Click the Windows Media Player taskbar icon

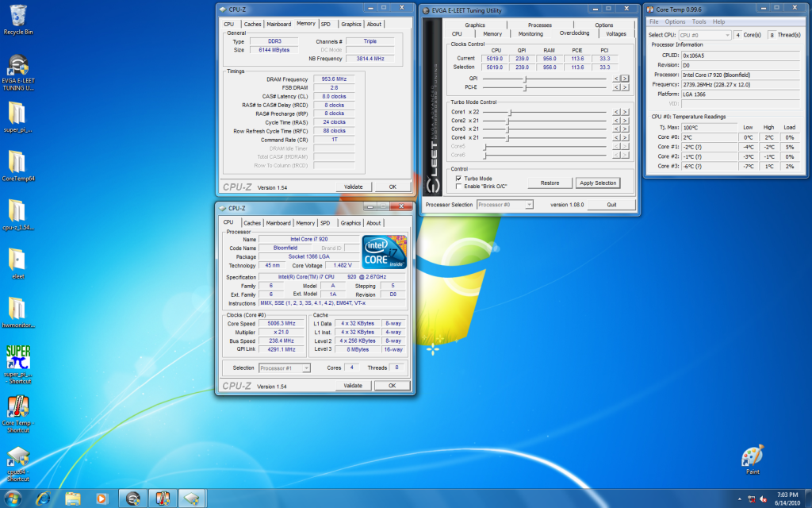pos(101,498)
